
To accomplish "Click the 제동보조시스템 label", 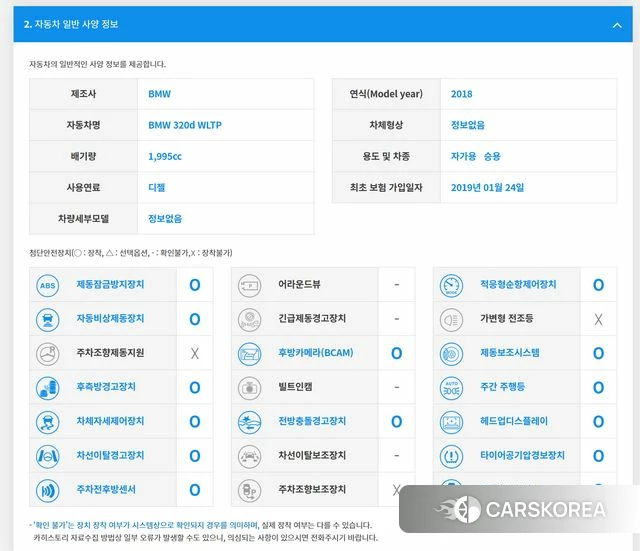I will [x=510, y=353].
